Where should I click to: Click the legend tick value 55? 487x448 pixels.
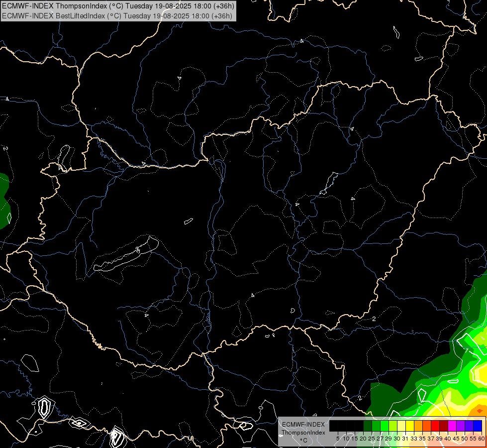point(473,439)
